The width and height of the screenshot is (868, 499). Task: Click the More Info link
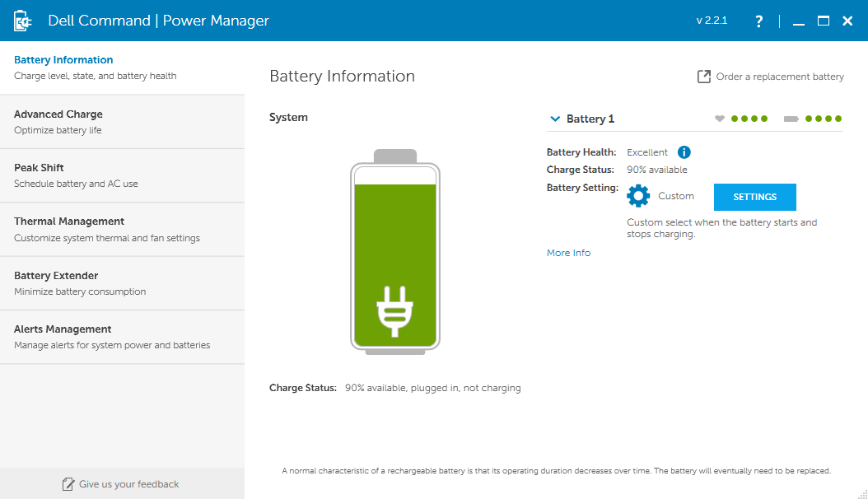pos(568,253)
